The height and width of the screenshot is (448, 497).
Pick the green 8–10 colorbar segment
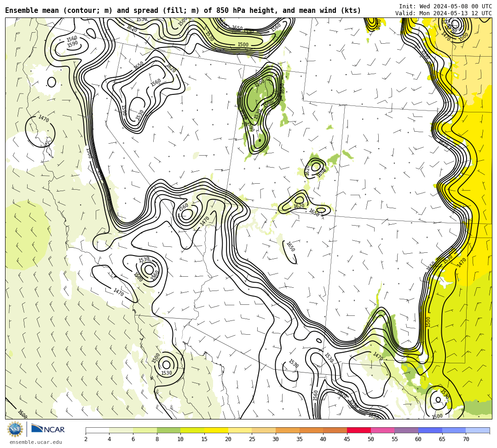pyautogui.click(x=168, y=430)
